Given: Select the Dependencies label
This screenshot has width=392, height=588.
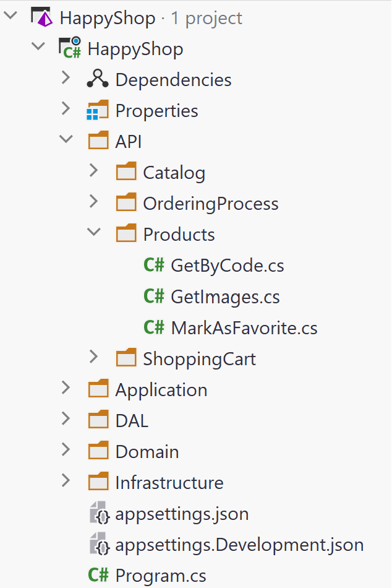Looking at the screenshot, I should 174,80.
